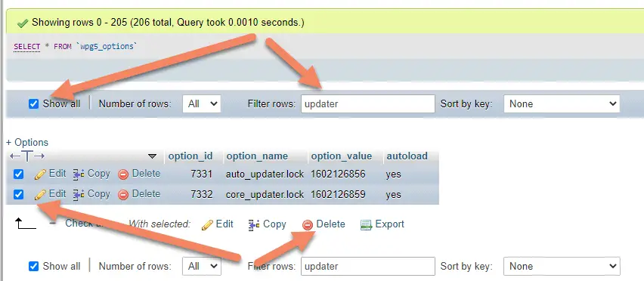Click option_id cell 7331
This screenshot has height=281, width=644.
point(202,174)
